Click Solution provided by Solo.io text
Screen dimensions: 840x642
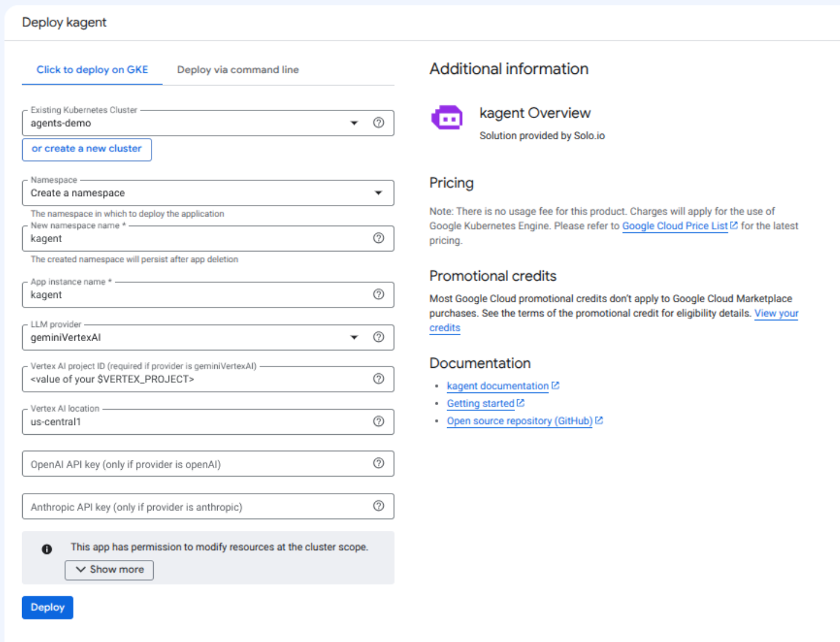point(542,136)
